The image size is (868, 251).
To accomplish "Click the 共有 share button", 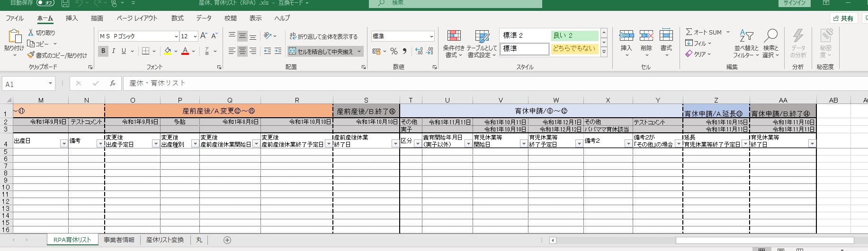I will tap(843, 18).
